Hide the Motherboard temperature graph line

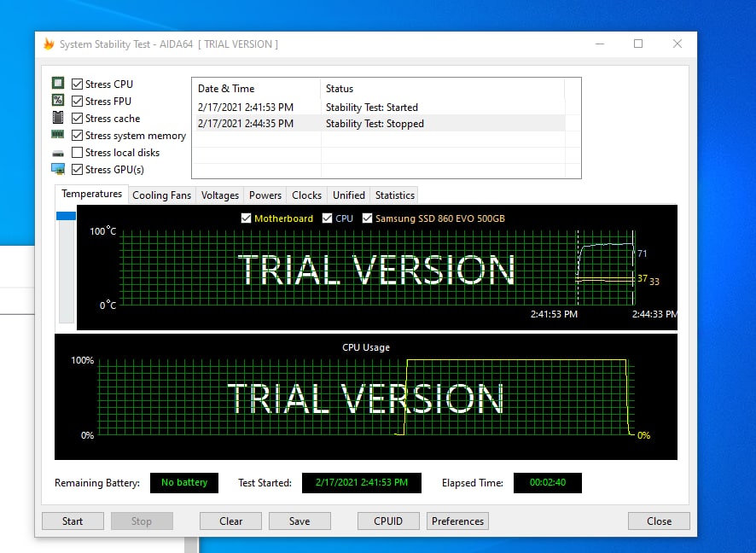246,218
